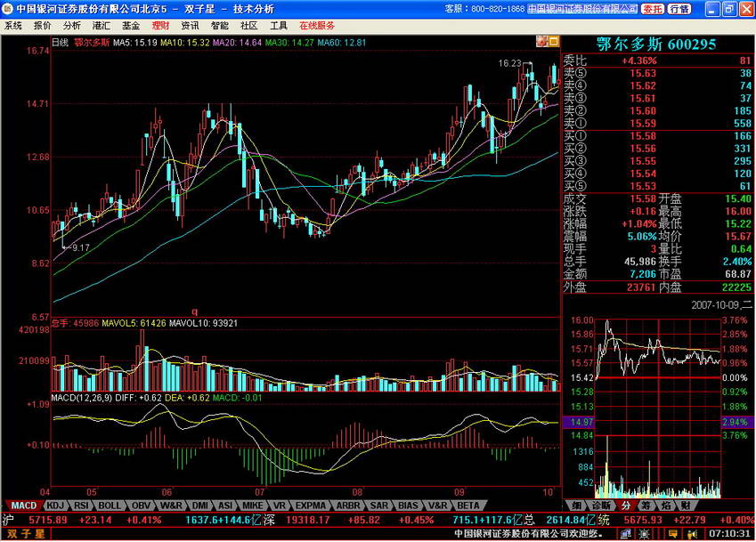Click the stock title 鄂尔多斯 600295

coord(655,44)
